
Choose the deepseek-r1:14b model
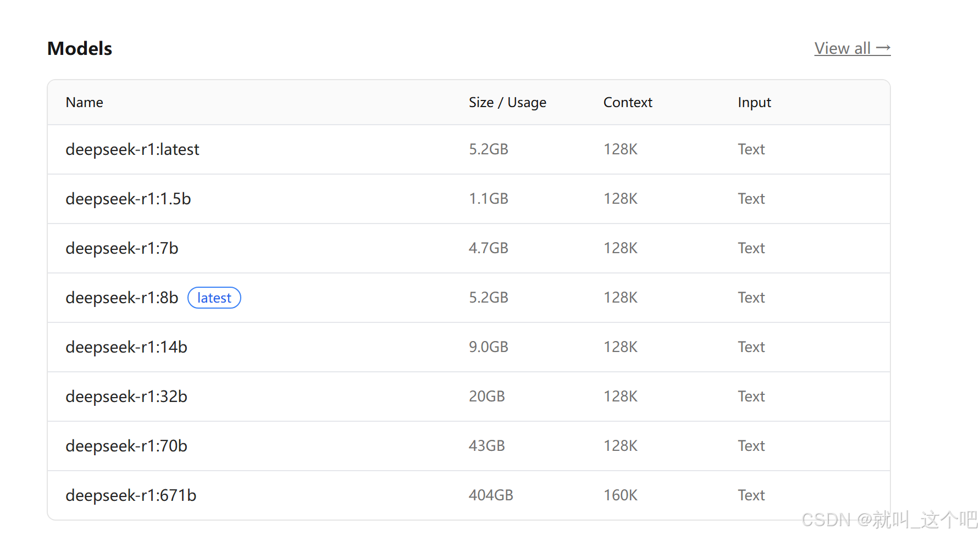pos(126,347)
